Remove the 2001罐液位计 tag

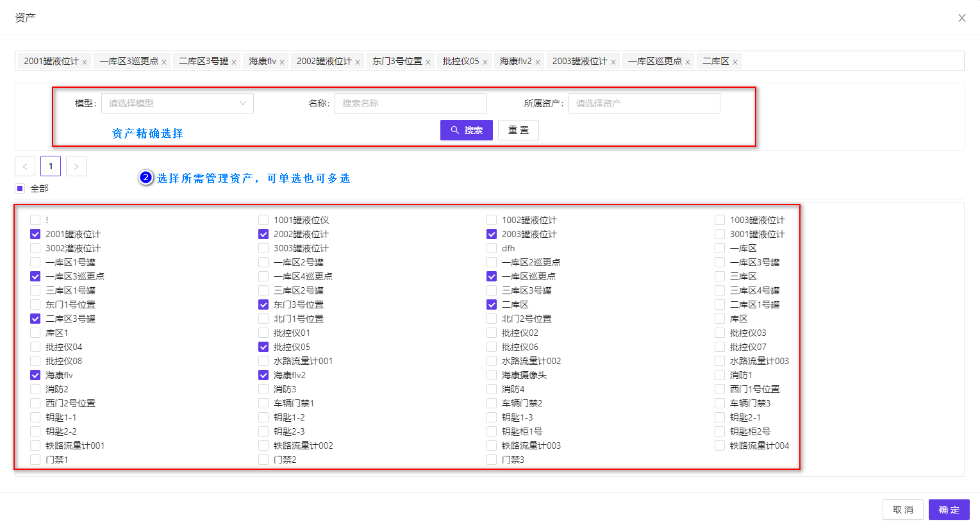click(85, 62)
